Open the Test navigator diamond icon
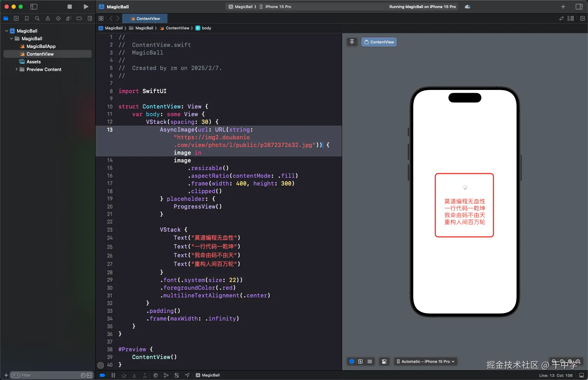The height and width of the screenshot is (380, 588). point(58,19)
